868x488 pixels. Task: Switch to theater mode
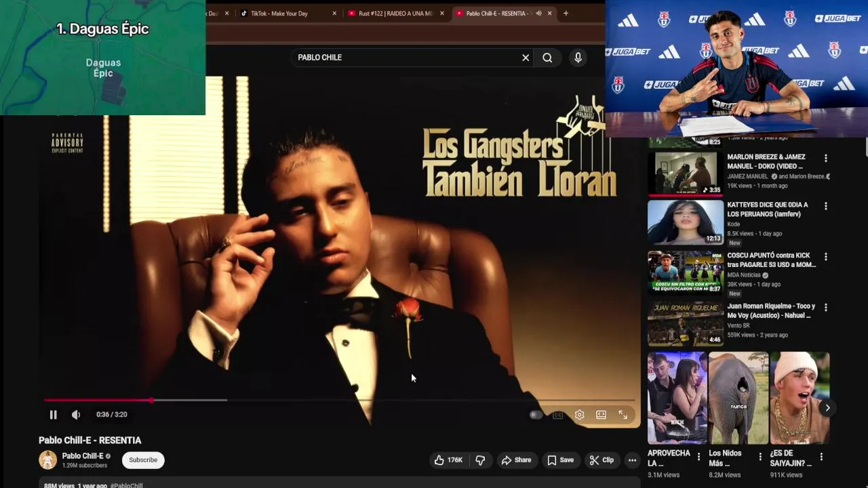[601, 415]
